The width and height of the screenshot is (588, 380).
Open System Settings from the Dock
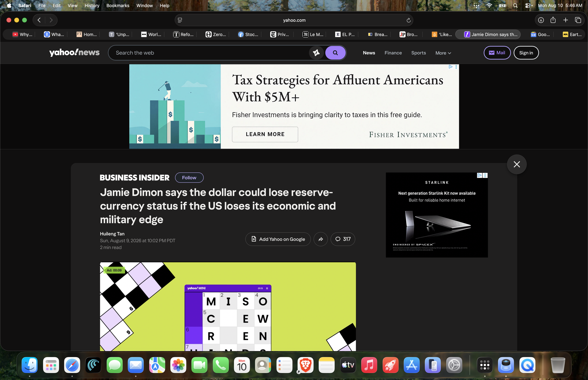[x=454, y=365]
